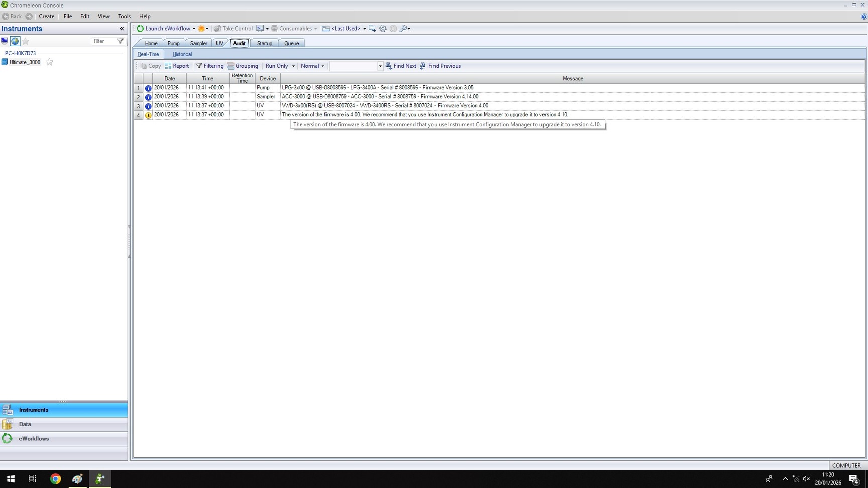Open the Data category in sidebar
This screenshot has height=488, width=868.
[x=25, y=424]
